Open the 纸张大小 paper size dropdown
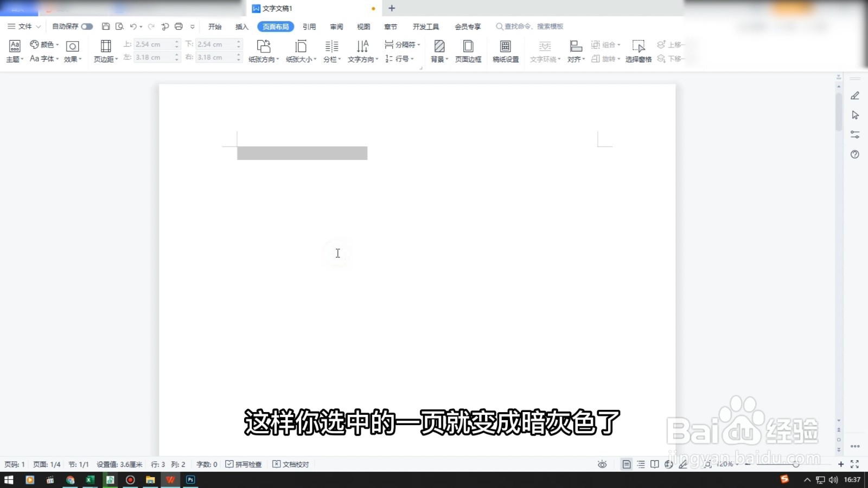 coord(301,51)
